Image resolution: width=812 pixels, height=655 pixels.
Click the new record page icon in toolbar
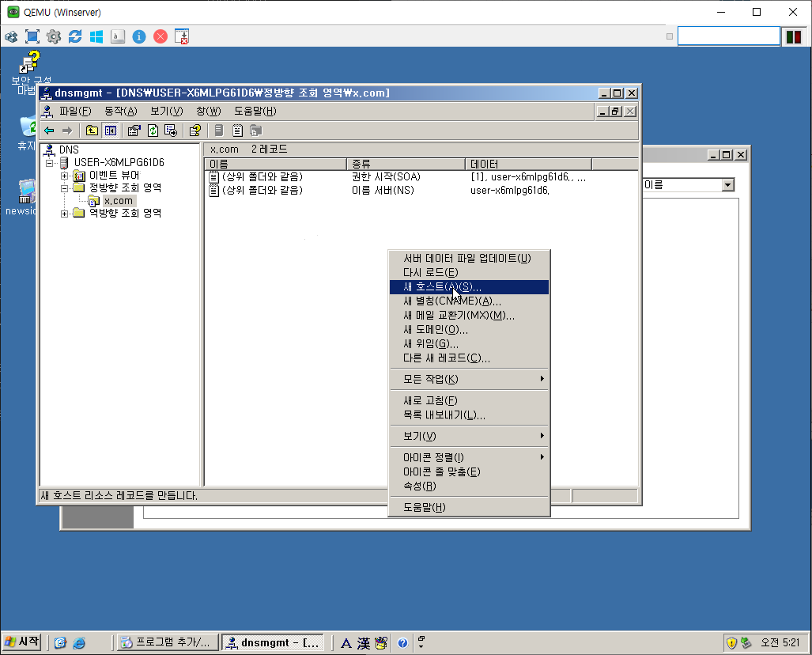tap(237, 131)
